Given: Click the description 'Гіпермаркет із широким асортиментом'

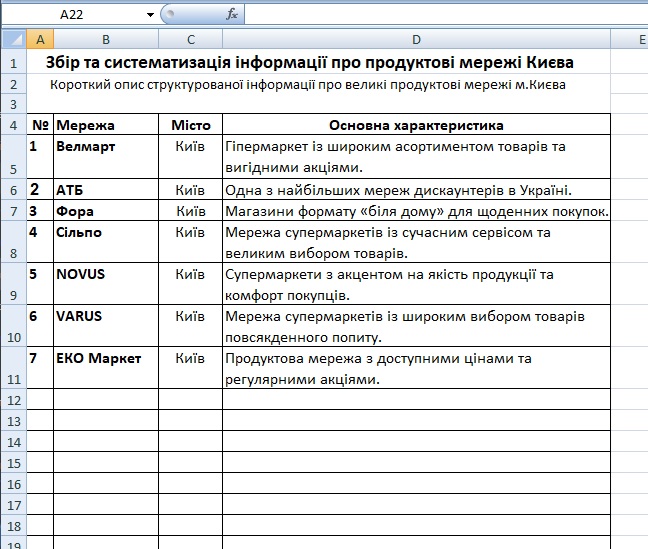Looking at the screenshot, I should [416, 157].
